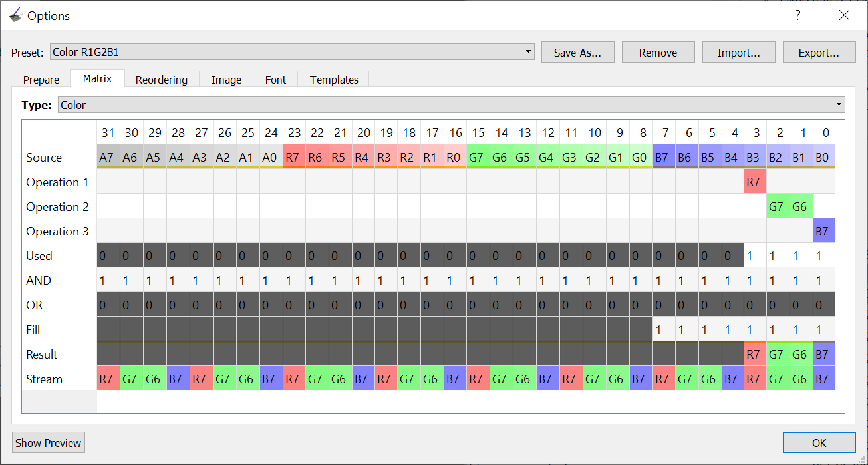Show Preview of conversion
Screen dimensions: 868x465
[x=49, y=443]
